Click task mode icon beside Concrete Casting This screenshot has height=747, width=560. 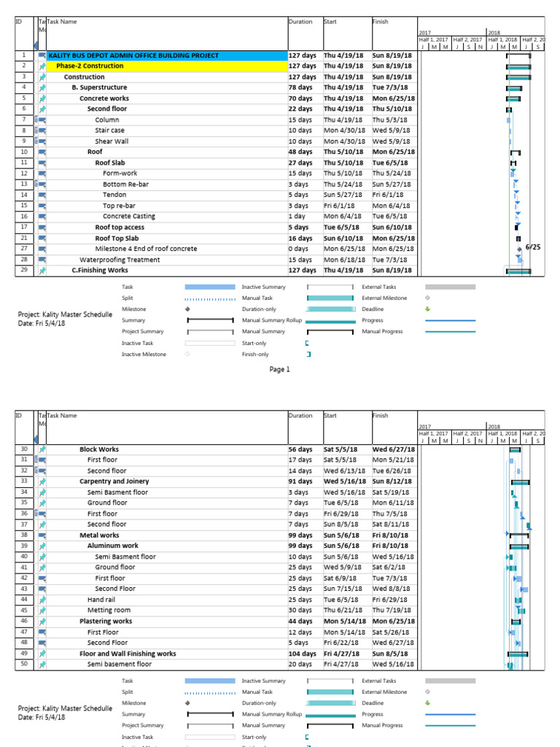click(x=42, y=216)
